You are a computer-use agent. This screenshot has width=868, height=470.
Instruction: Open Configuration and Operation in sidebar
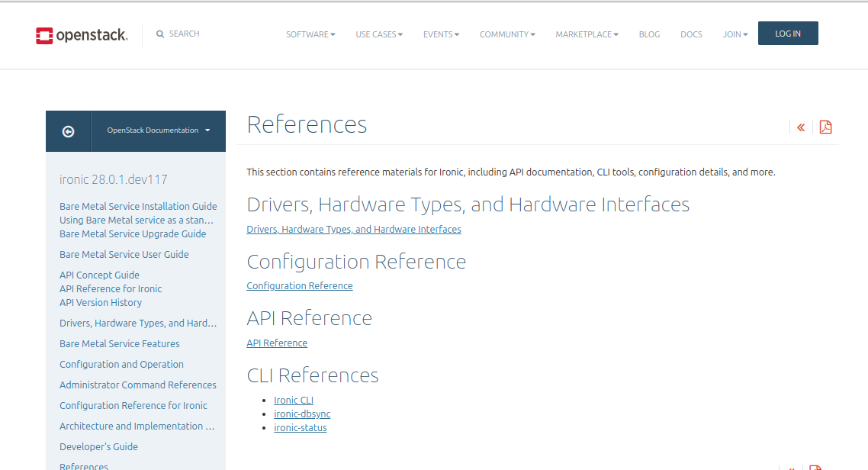(x=121, y=364)
